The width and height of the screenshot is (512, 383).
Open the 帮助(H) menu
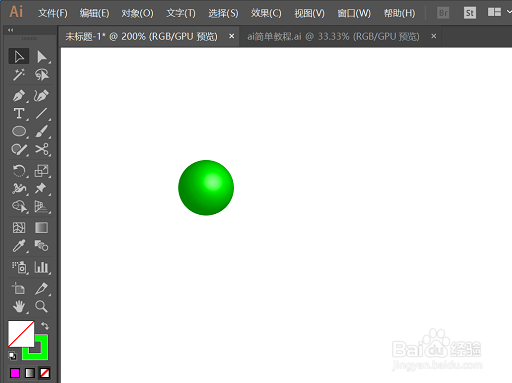[399, 13]
